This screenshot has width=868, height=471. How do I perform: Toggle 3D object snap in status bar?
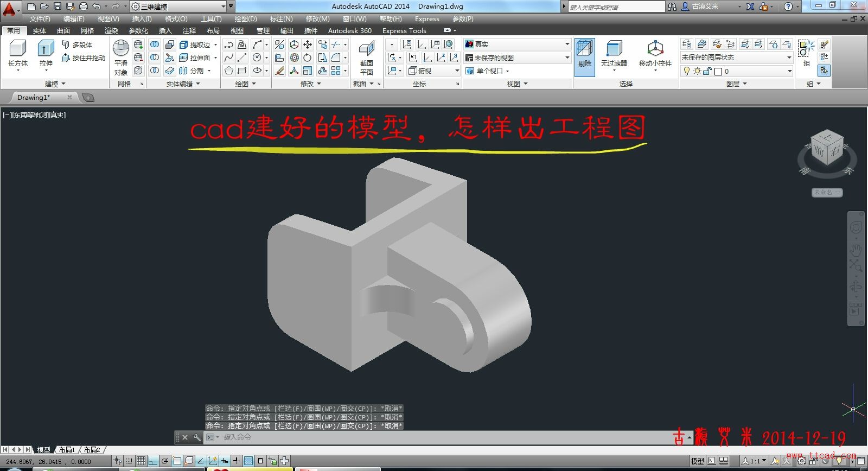189,461
